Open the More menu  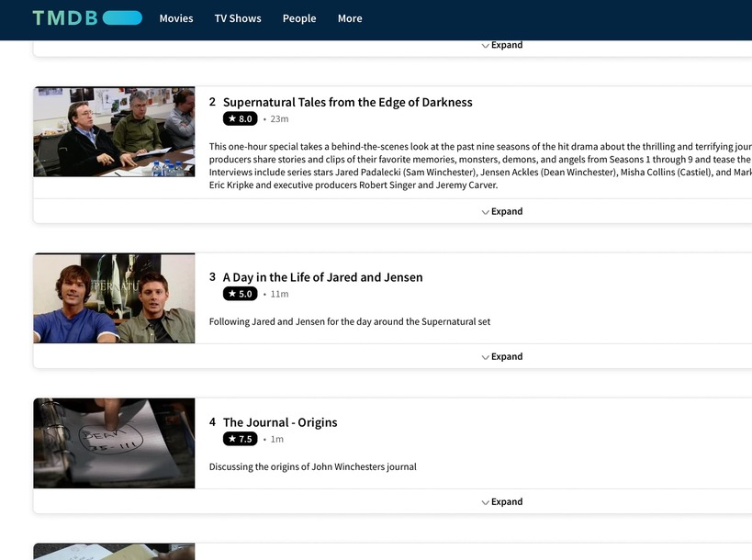[350, 18]
